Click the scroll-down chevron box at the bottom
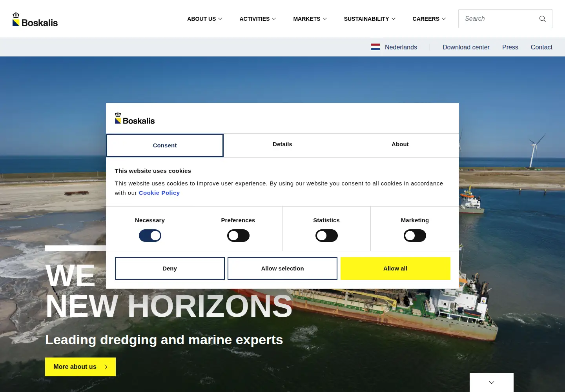This screenshot has height=392, width=565. [492, 383]
